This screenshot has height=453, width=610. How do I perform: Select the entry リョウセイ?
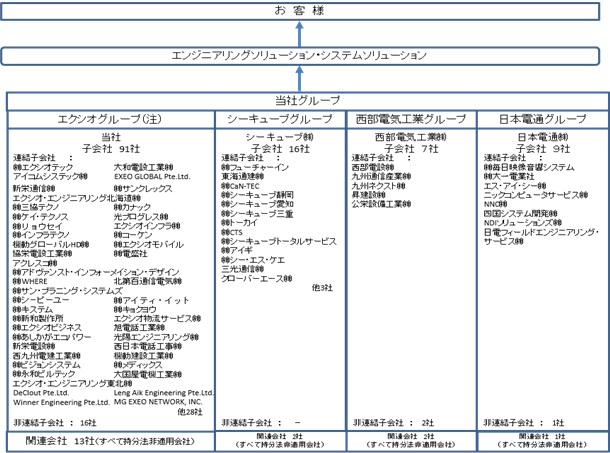point(37,226)
